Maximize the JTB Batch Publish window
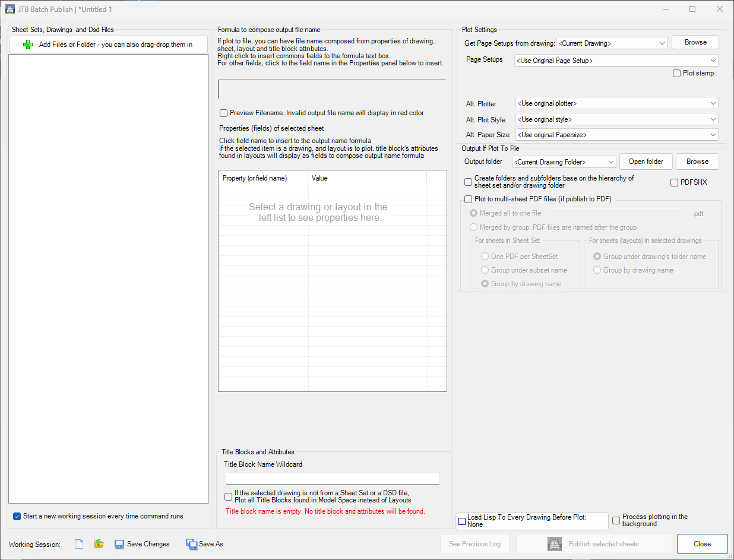Viewport: 734px width, 560px height. tap(692, 9)
